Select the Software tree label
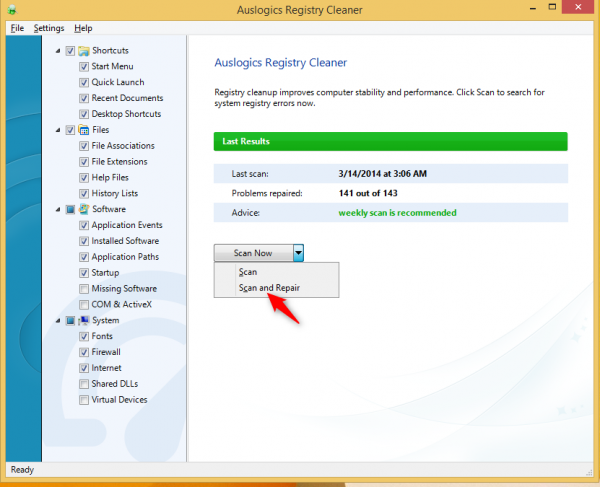This screenshot has height=487, width=600. pyautogui.click(x=109, y=209)
